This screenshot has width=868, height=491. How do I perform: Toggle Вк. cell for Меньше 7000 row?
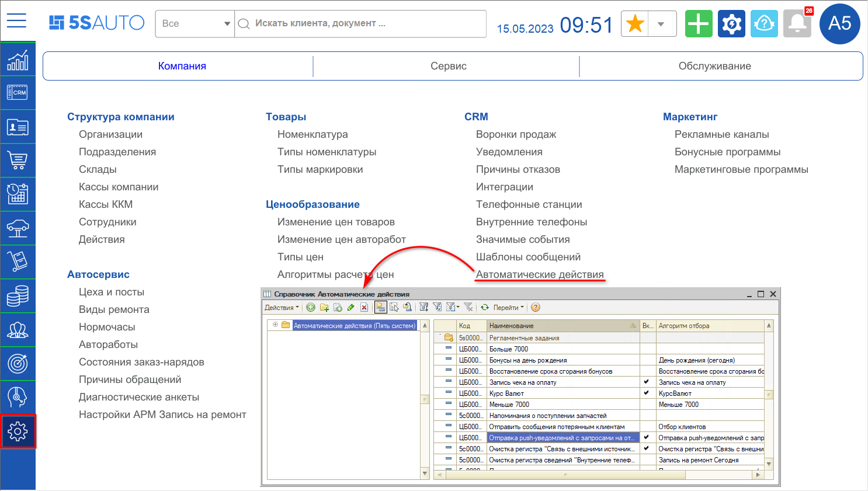coord(648,404)
